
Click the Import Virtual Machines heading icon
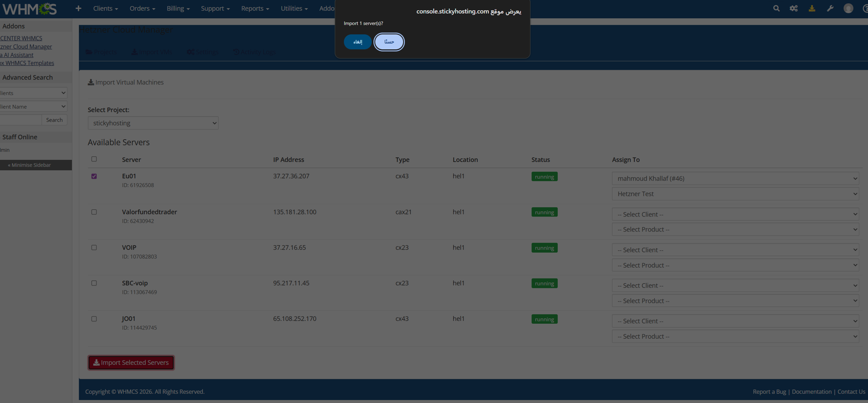coord(91,82)
